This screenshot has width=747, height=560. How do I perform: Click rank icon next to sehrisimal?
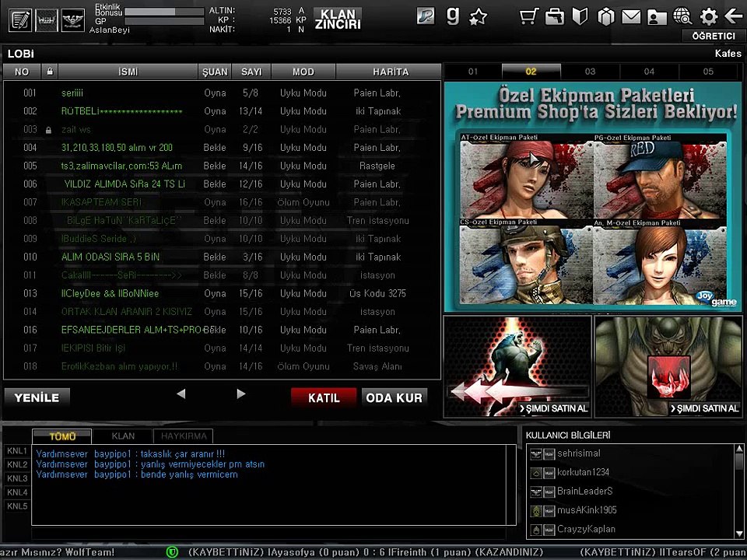[536, 453]
